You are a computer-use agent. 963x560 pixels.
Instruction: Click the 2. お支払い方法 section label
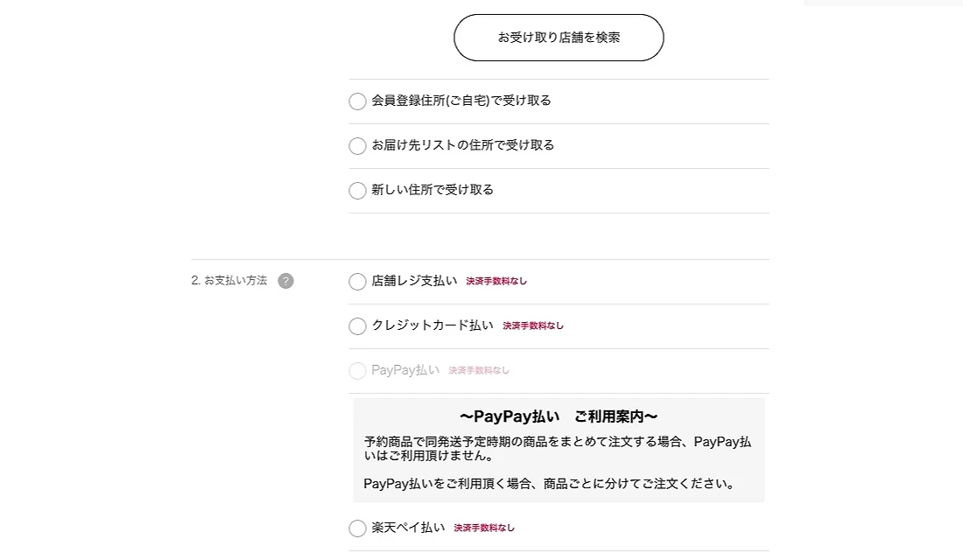229,281
